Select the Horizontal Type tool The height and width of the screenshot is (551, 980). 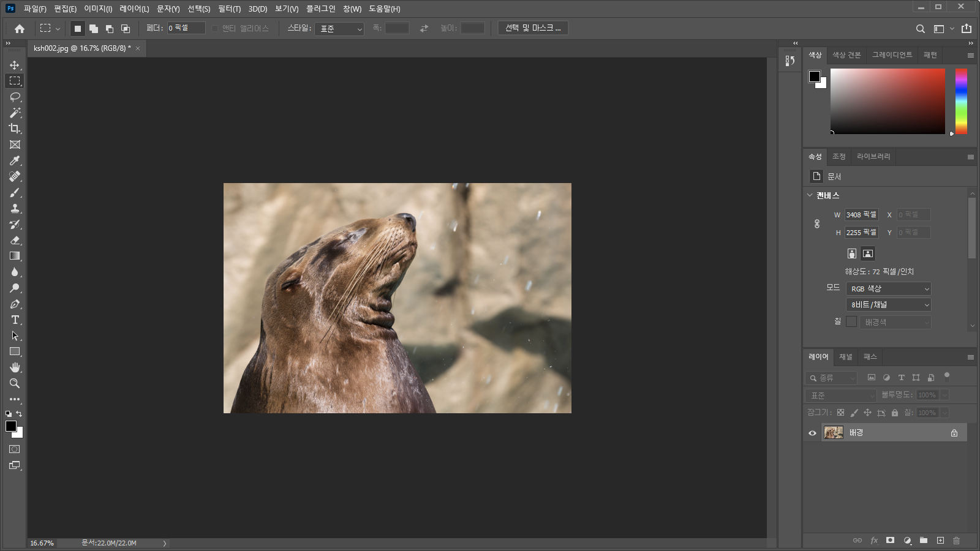click(15, 320)
